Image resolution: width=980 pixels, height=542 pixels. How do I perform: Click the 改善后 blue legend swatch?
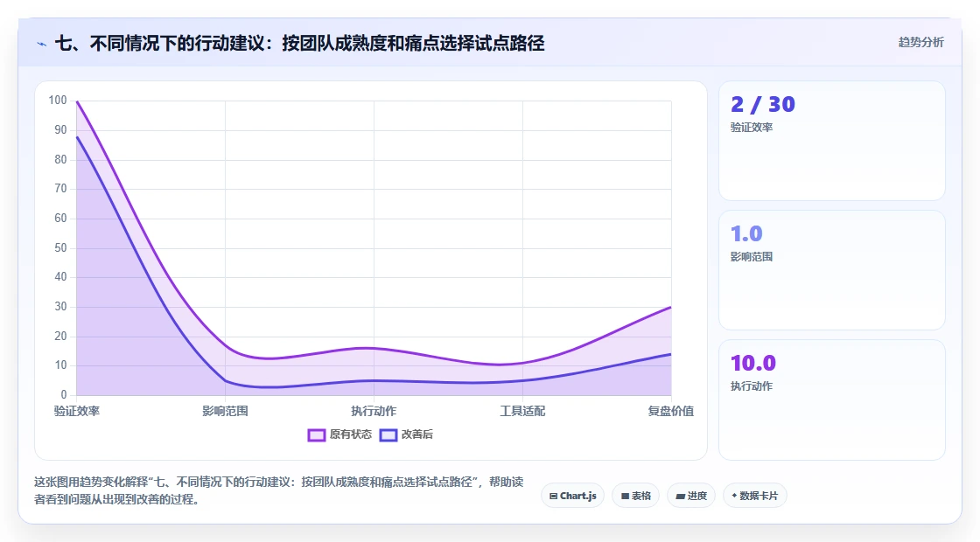[388, 435]
